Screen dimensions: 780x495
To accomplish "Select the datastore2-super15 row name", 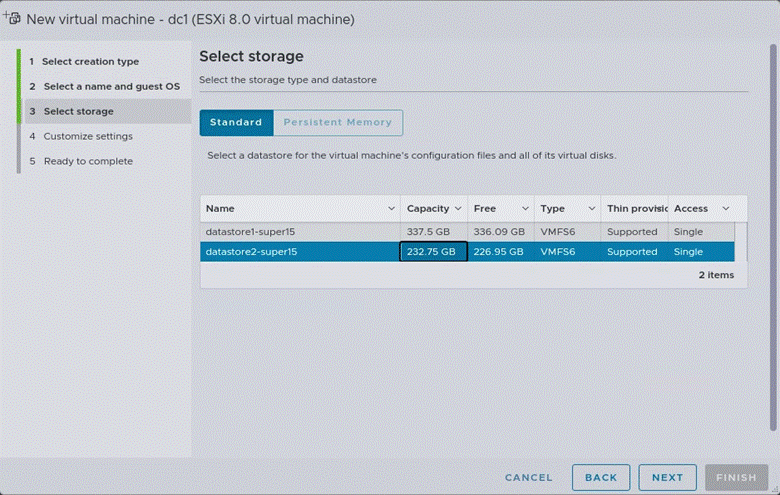I will click(x=251, y=252).
